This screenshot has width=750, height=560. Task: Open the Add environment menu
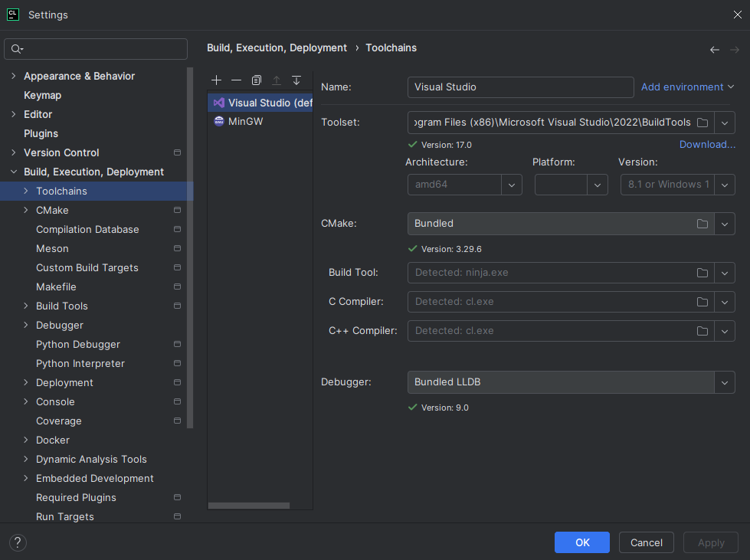(x=687, y=87)
